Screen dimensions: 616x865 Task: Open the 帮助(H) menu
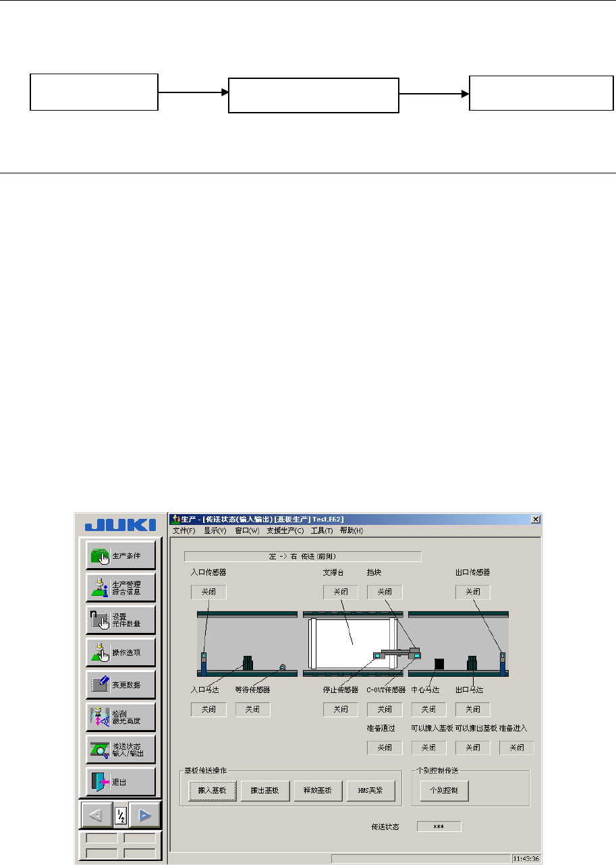352,530
